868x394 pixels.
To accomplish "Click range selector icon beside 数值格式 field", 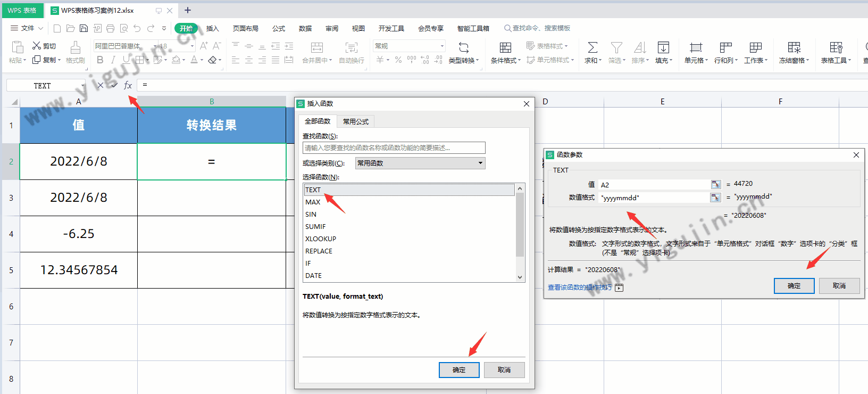I will 716,198.
